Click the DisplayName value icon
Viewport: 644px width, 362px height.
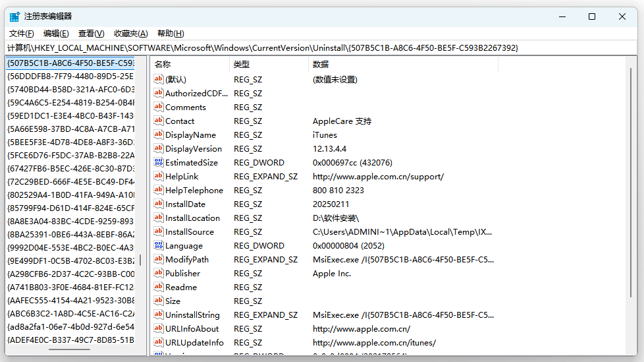(159, 135)
